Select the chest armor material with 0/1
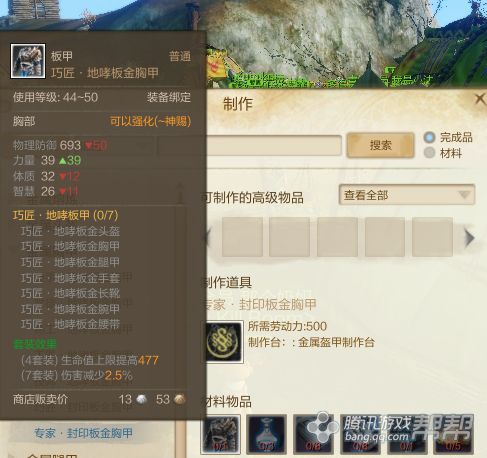Screen dimensions: 487x458 tap(220, 434)
